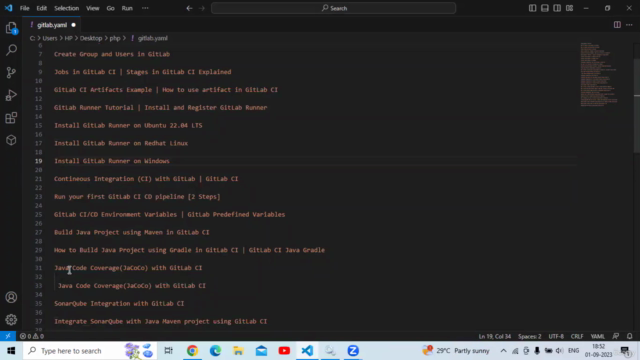The image size is (640, 360).
Task: Show hidden system tray icons
Action: click(503, 351)
